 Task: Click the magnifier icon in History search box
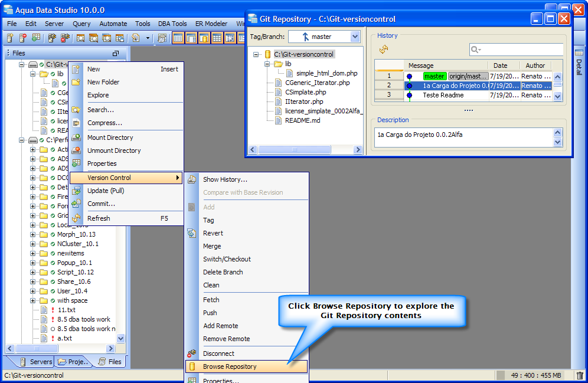(x=475, y=50)
